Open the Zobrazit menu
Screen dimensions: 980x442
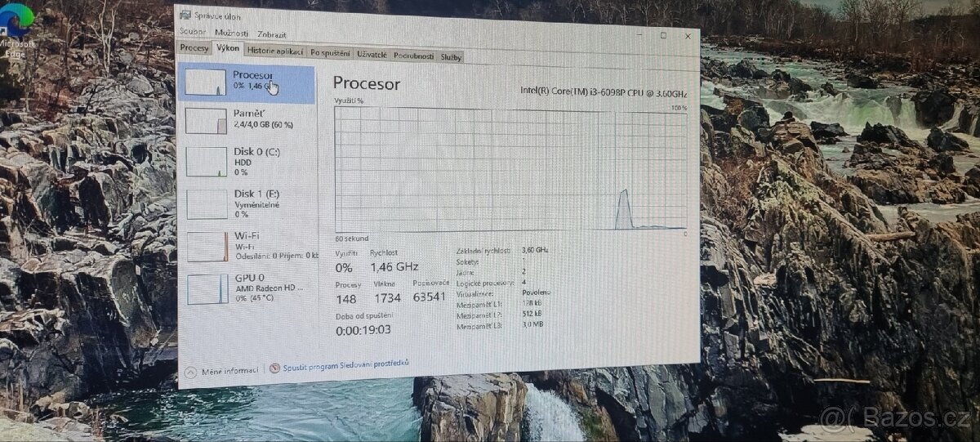[271, 34]
